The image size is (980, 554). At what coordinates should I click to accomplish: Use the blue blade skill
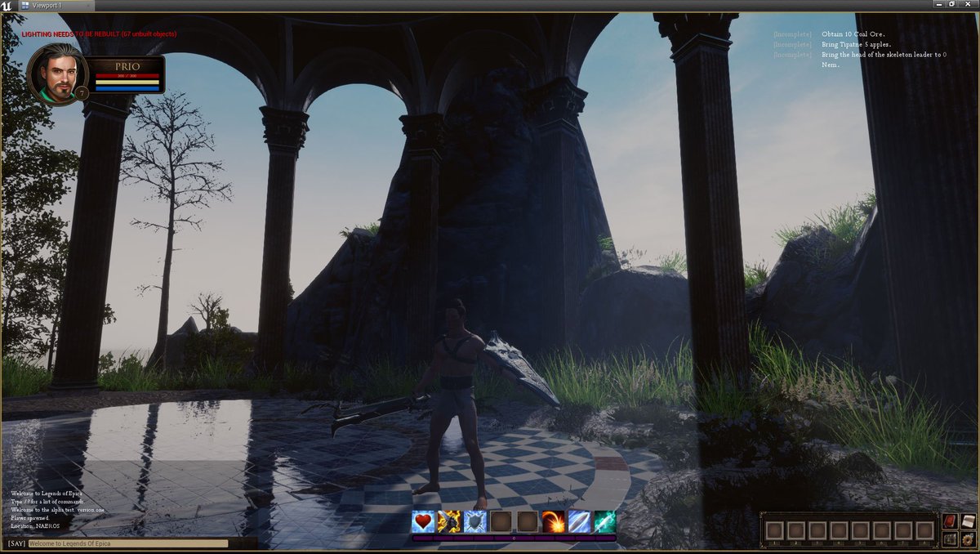(579, 521)
